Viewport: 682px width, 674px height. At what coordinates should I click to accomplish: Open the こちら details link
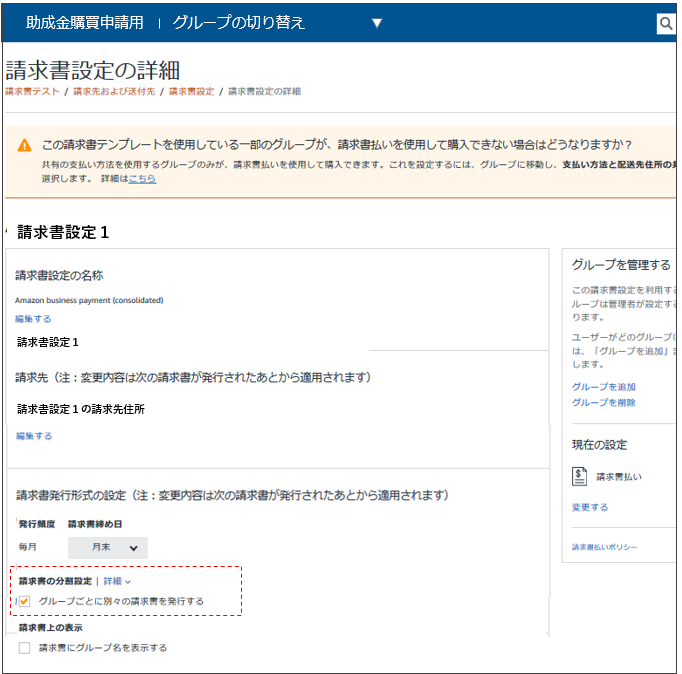[142, 179]
